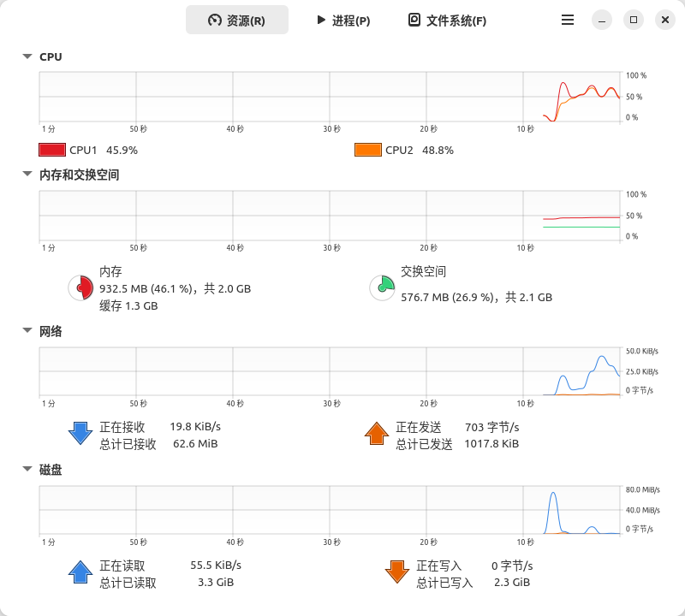Screen dimensions: 685x616
Task: Open the hamburger main menu
Action: pos(568,20)
